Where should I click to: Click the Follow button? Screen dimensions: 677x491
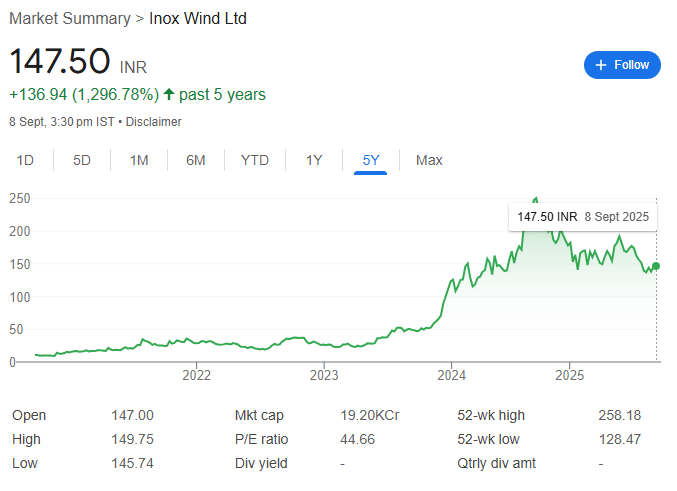[622, 65]
